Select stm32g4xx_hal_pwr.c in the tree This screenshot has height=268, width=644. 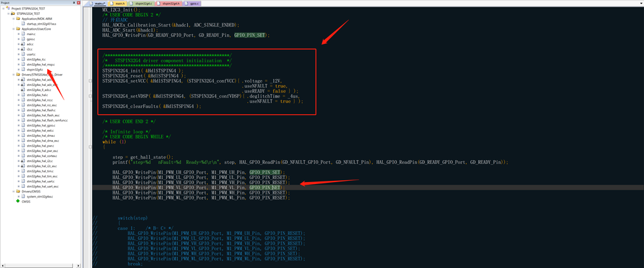pos(40,145)
